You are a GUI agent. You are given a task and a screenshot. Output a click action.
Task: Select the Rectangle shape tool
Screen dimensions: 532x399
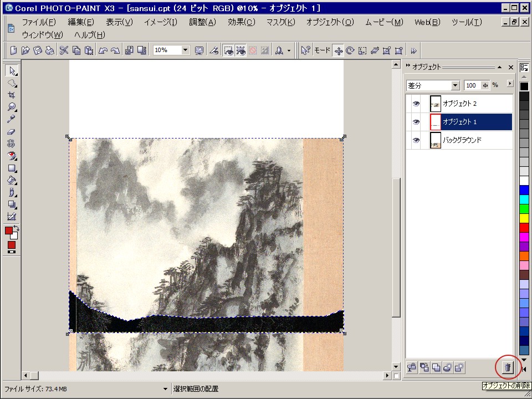(x=12, y=168)
